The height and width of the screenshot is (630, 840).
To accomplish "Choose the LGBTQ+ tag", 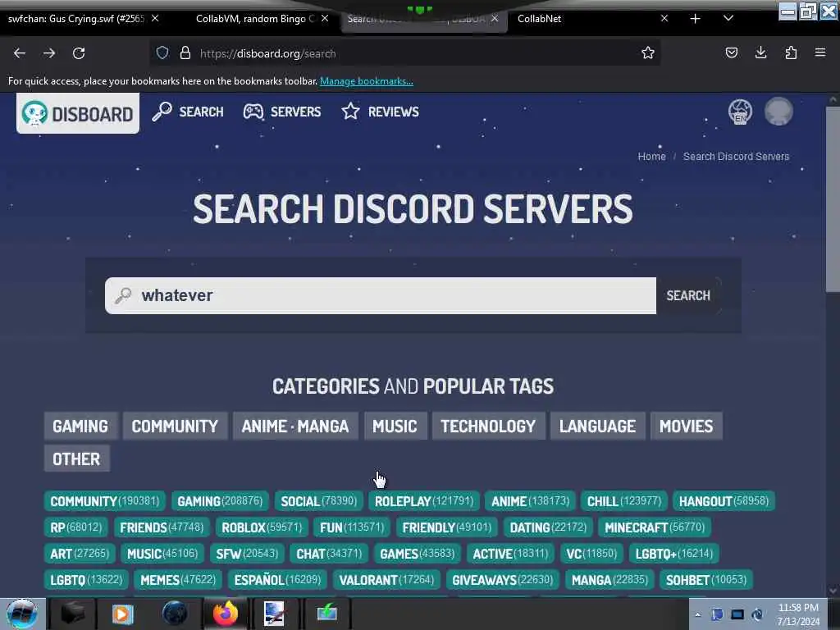I will point(674,554).
